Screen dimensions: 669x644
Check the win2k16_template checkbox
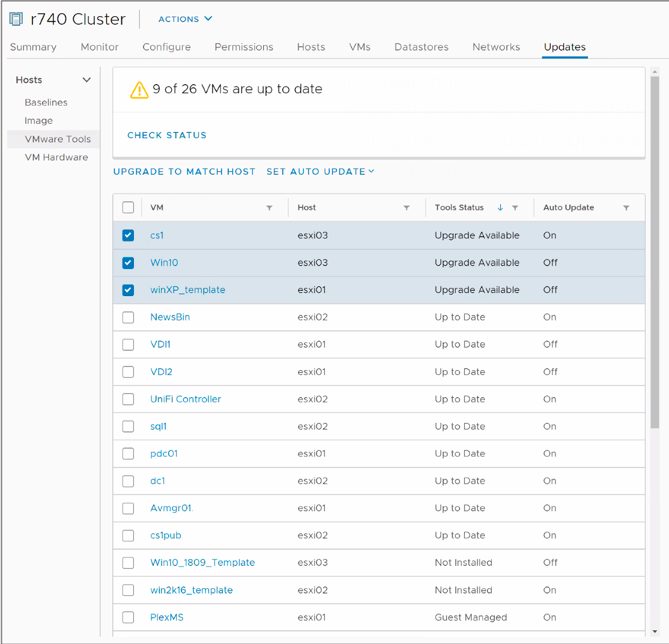(128, 590)
